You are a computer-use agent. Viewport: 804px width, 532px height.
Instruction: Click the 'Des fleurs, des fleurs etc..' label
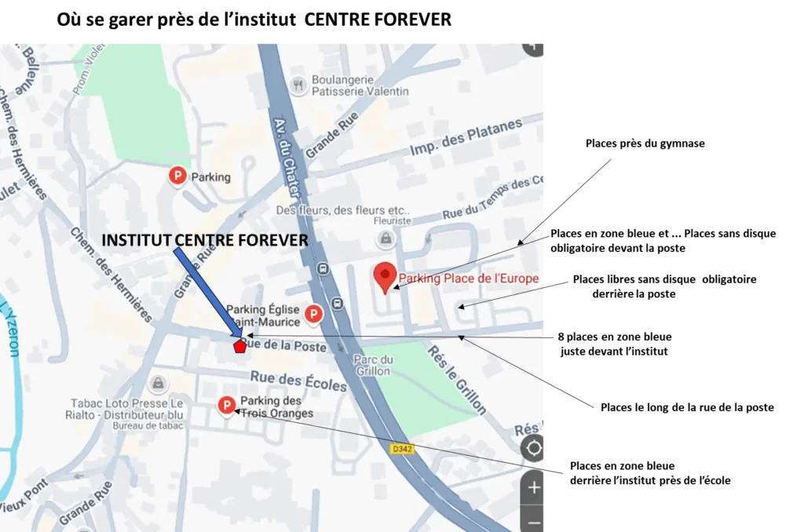pyautogui.click(x=343, y=210)
